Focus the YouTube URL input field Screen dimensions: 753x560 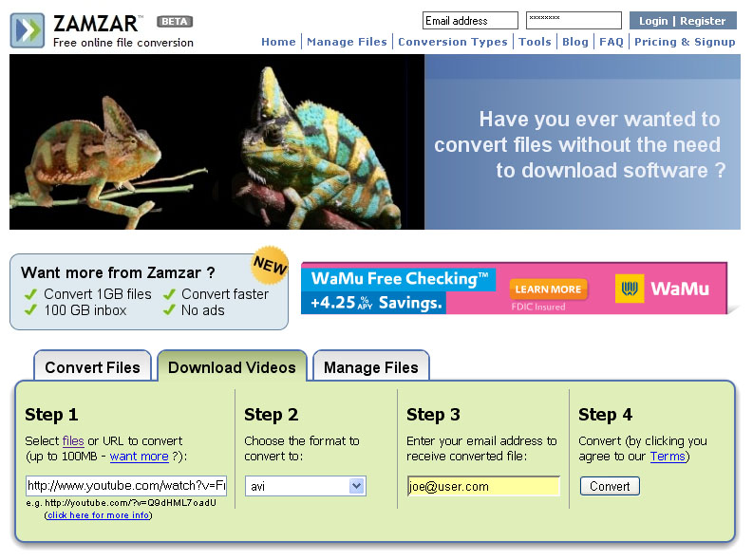[x=125, y=486]
